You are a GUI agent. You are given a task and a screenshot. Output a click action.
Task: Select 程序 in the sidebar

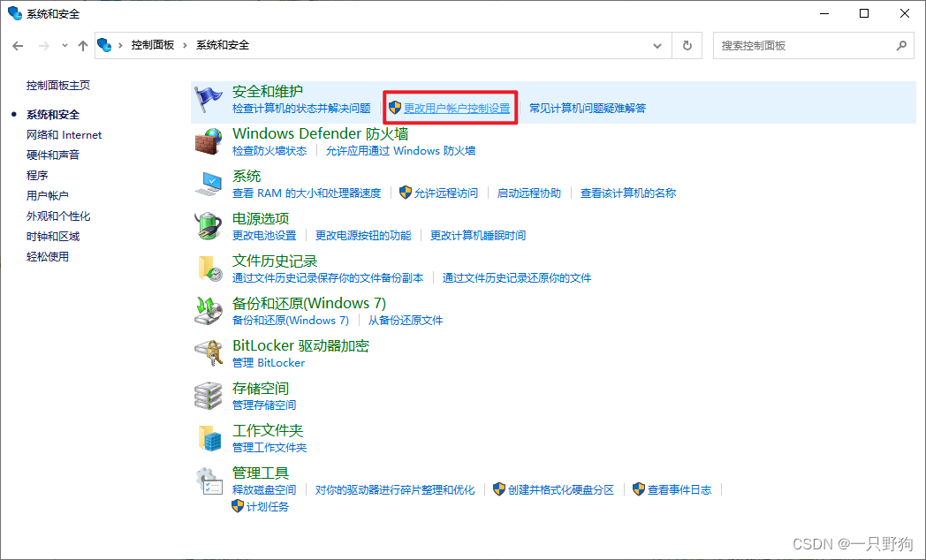click(x=36, y=175)
